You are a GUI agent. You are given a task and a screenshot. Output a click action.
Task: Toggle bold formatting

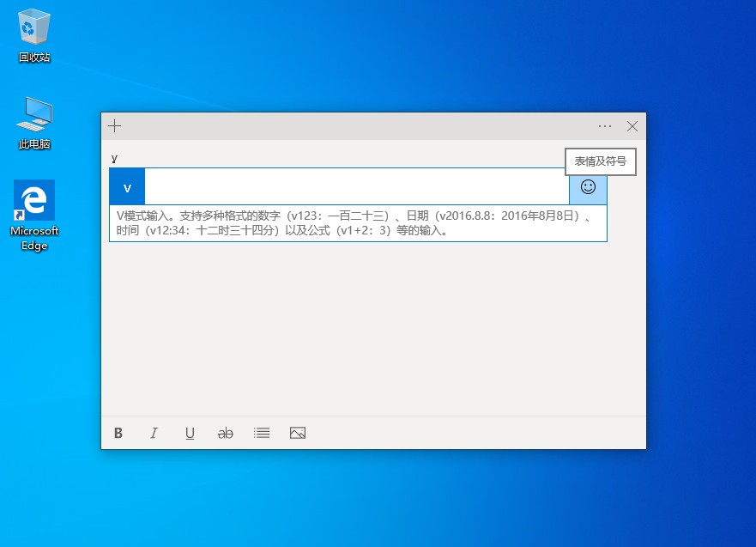click(118, 433)
